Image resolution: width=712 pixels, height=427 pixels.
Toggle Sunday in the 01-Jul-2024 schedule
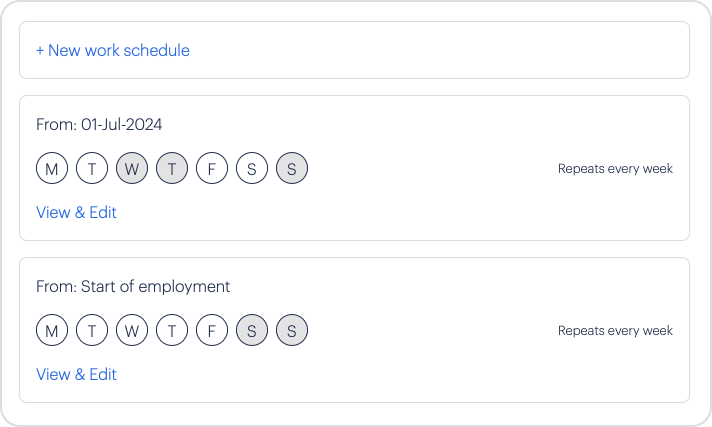point(292,169)
